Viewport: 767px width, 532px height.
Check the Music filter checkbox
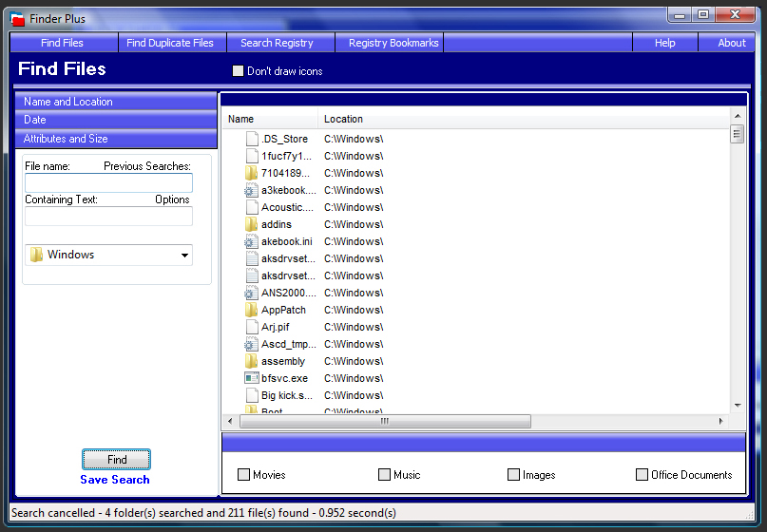click(385, 475)
